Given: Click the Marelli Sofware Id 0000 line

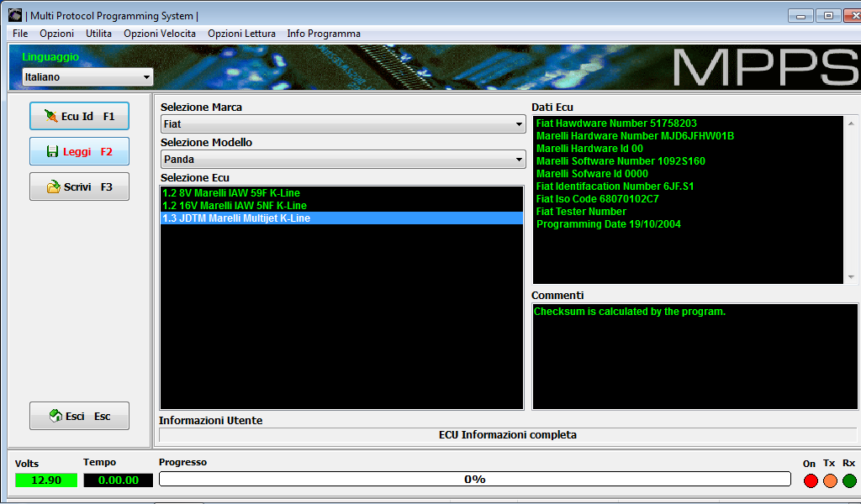Looking at the screenshot, I should (593, 174).
